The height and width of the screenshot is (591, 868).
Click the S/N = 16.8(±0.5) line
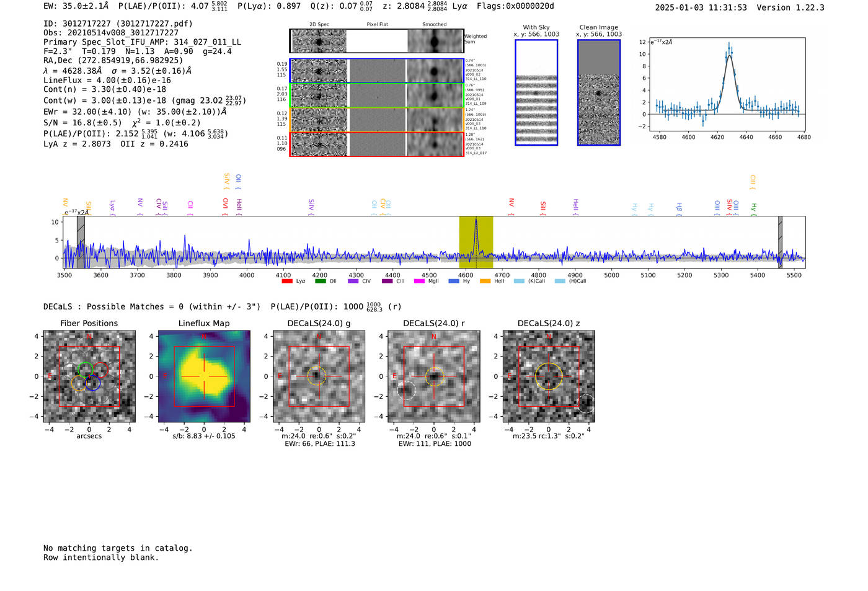click(122, 123)
